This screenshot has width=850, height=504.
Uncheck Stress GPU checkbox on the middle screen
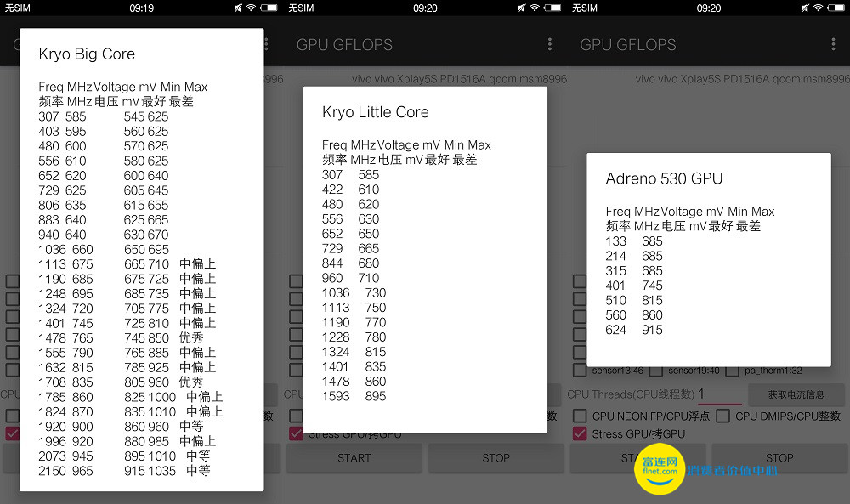pyautogui.click(x=296, y=433)
